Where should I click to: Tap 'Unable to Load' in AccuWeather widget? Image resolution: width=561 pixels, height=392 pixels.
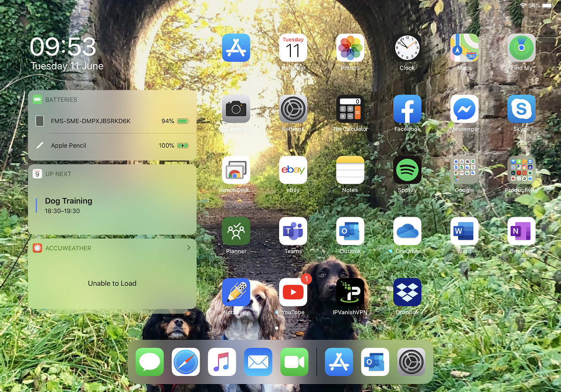(x=112, y=283)
